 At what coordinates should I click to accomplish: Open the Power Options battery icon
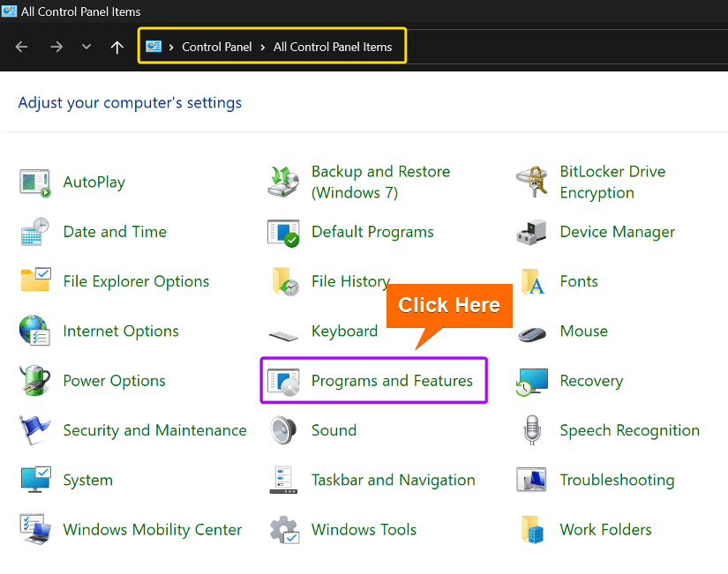(x=34, y=380)
